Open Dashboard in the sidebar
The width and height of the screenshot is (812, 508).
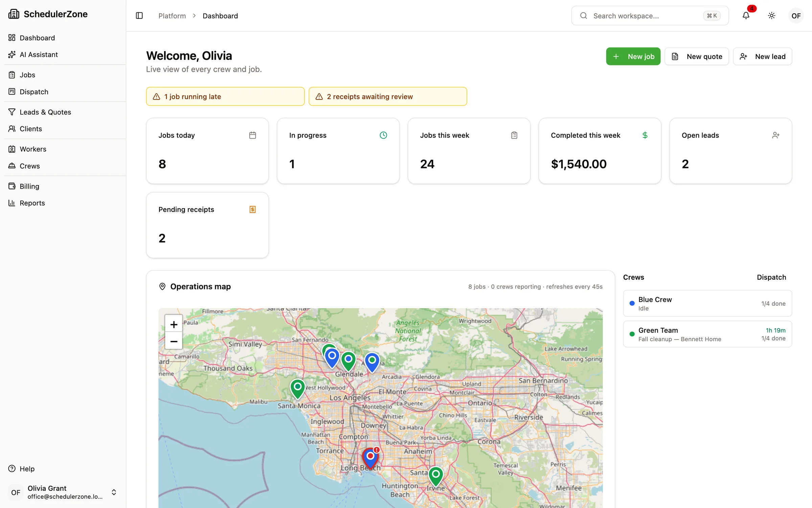coord(63,38)
